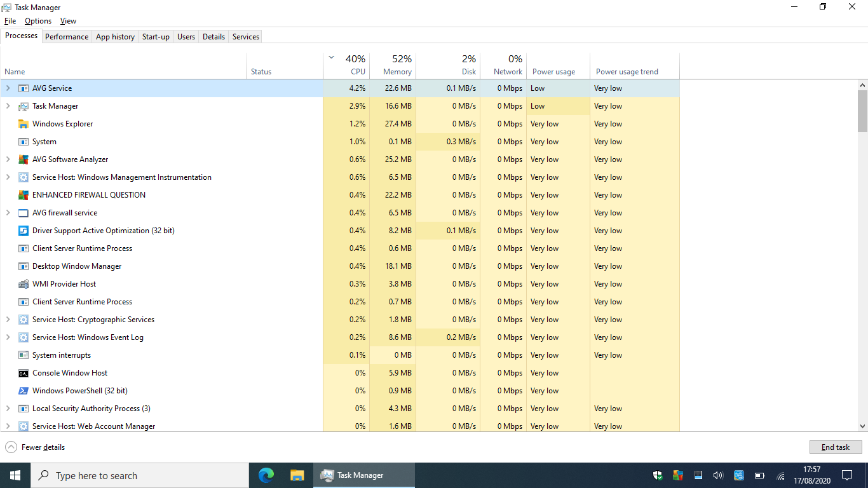The image size is (868, 488).
Task: Open File Explorer from the taskbar
Action: (297, 475)
